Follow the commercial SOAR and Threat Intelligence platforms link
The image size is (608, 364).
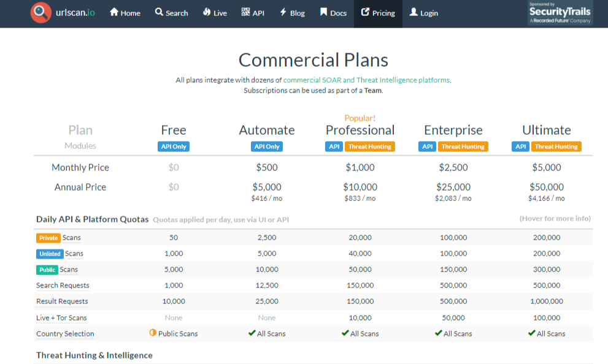[x=367, y=80]
